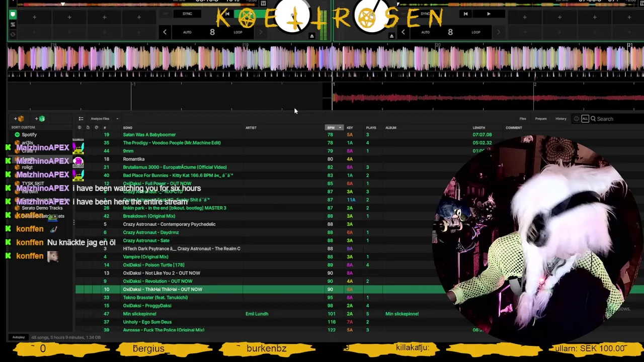
Task: Add a new crate with orange box icon
Action: click(x=19, y=119)
